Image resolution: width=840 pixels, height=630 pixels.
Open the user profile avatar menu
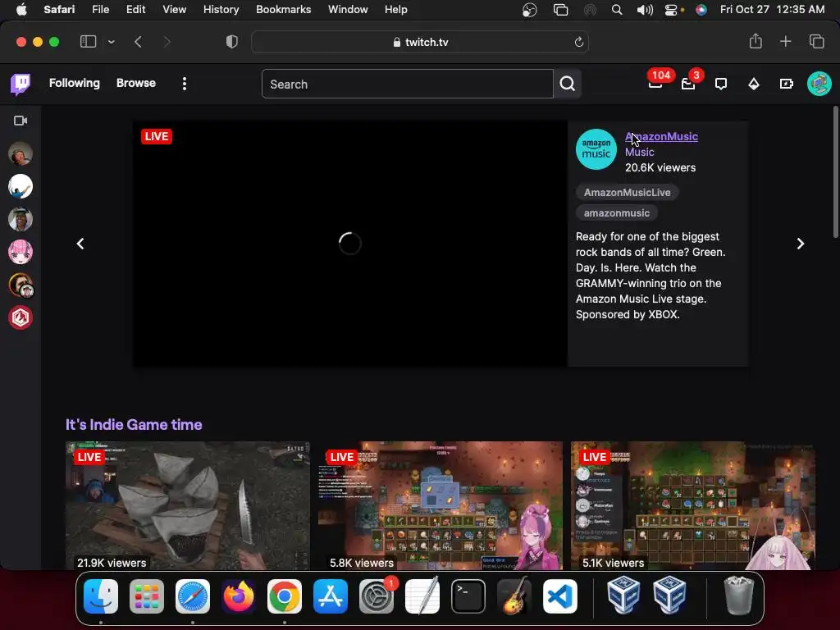(x=819, y=84)
